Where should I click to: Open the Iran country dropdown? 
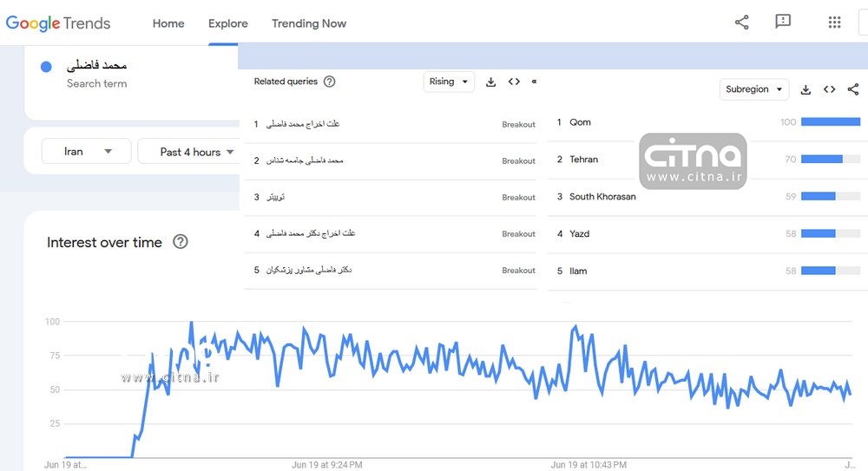coord(86,152)
